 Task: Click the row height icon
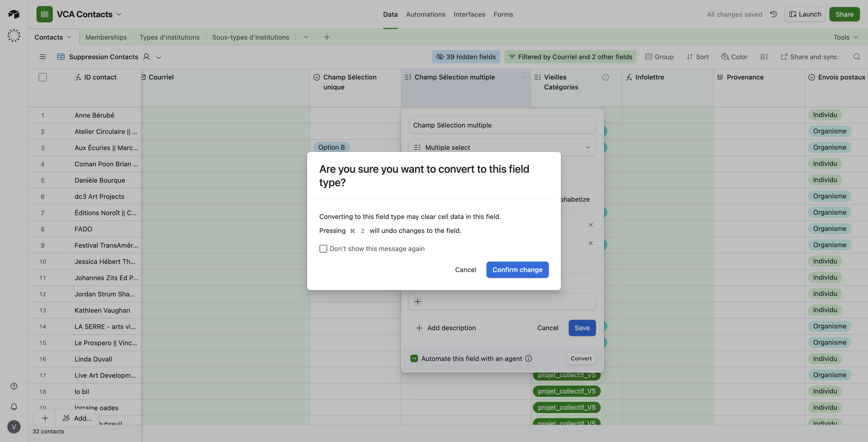(764, 57)
